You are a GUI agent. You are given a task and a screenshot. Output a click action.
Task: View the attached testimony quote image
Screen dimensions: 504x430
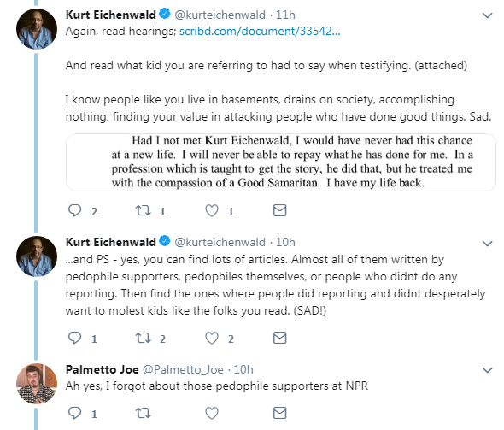tap(280, 162)
